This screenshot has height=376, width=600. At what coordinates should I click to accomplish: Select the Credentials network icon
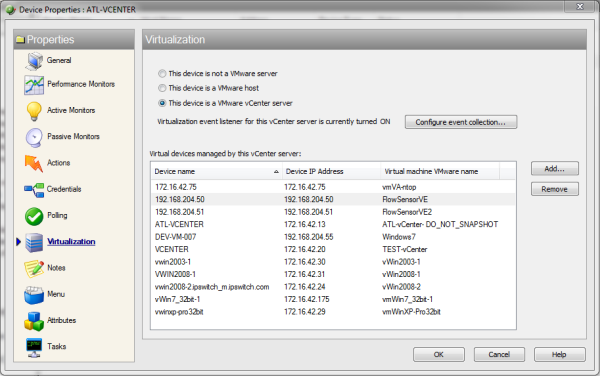(x=34, y=190)
